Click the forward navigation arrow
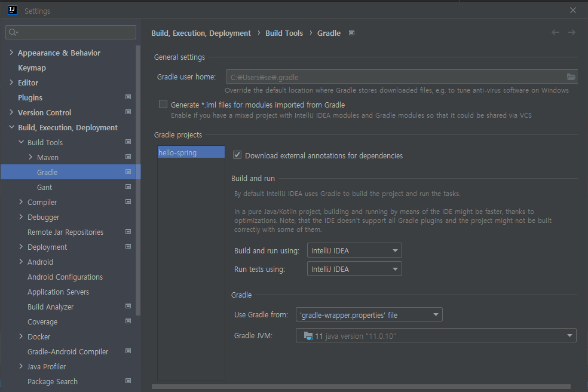Image resolution: width=588 pixels, height=392 pixels. point(571,33)
